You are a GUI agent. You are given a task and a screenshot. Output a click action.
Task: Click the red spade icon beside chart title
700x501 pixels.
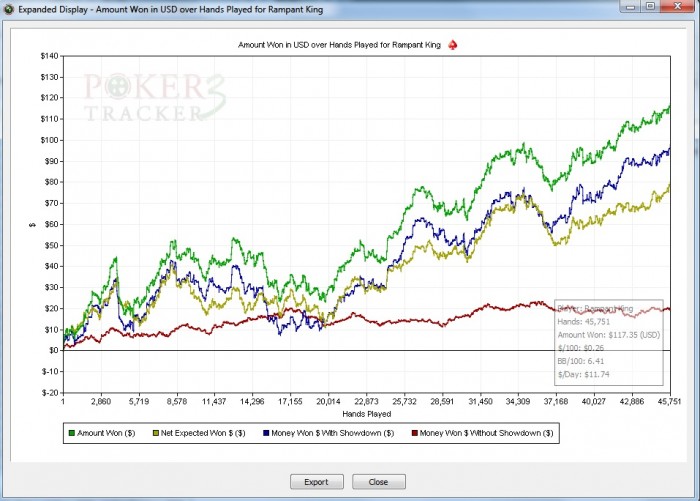coord(453,45)
